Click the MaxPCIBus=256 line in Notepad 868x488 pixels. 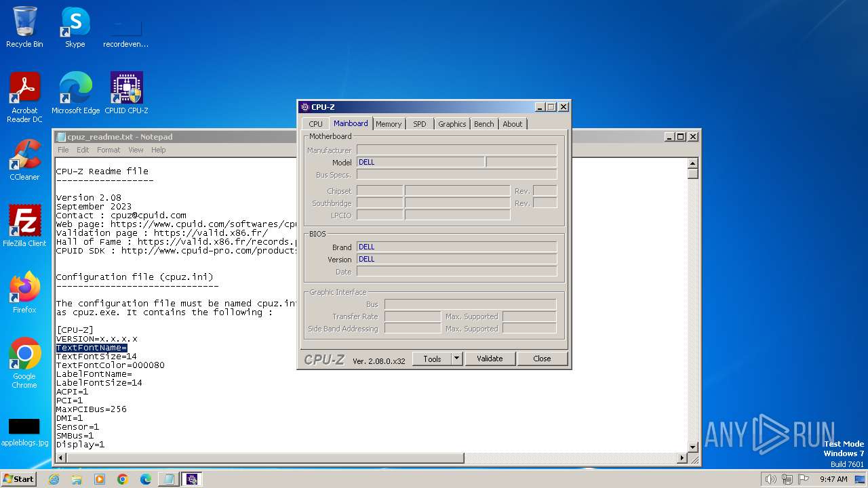[91, 409]
